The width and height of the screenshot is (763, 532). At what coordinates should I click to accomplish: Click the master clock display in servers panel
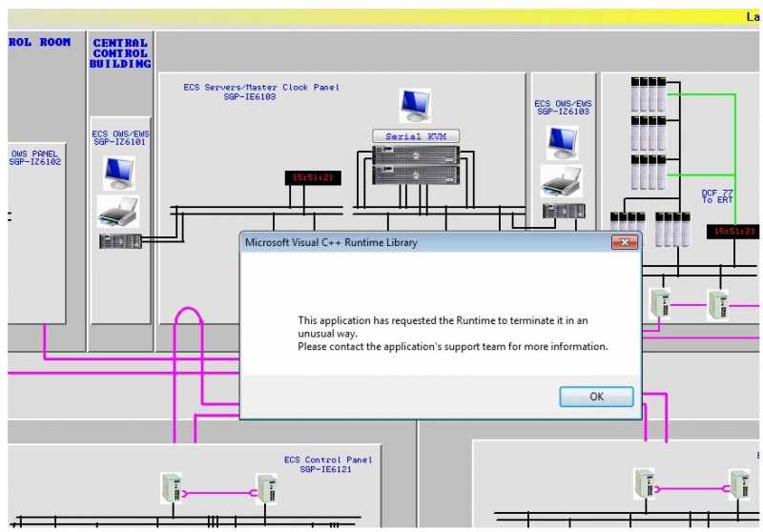pos(313,177)
